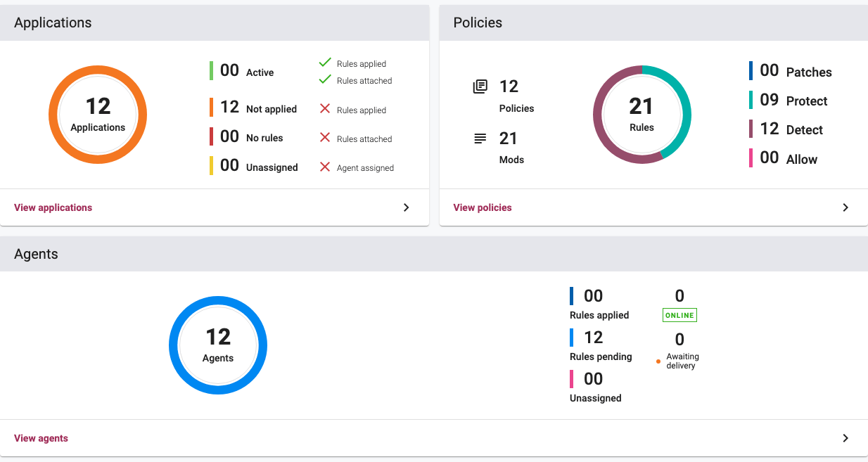
Task: Click the Rules pending label
Action: pyautogui.click(x=601, y=357)
